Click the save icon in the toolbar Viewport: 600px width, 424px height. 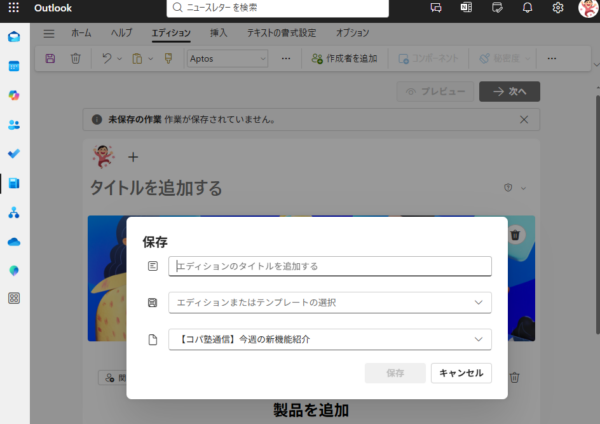(x=51, y=59)
